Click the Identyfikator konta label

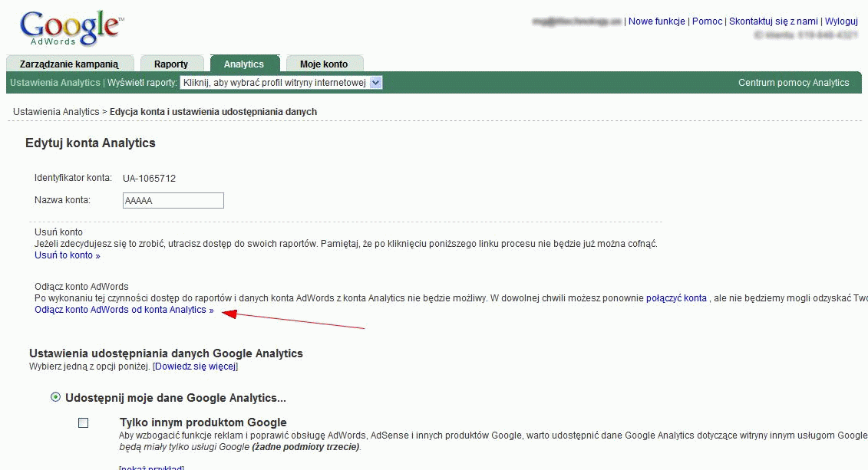pyautogui.click(x=73, y=177)
